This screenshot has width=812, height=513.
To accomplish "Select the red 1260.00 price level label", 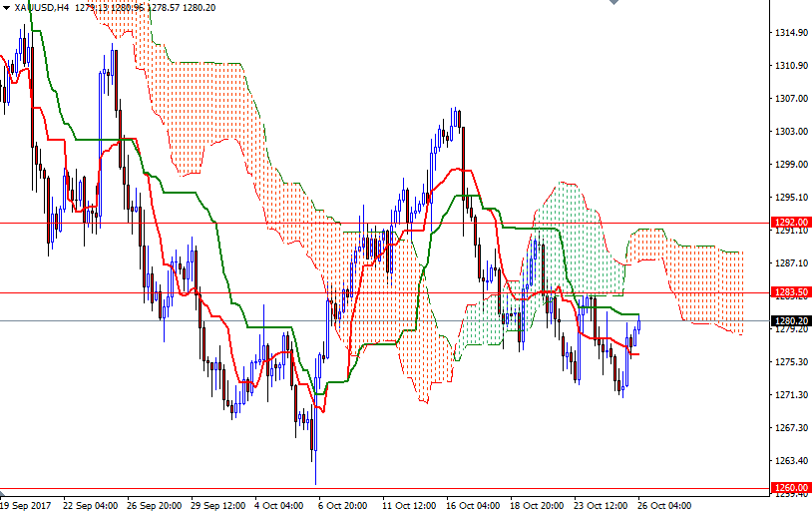I will 791,488.
